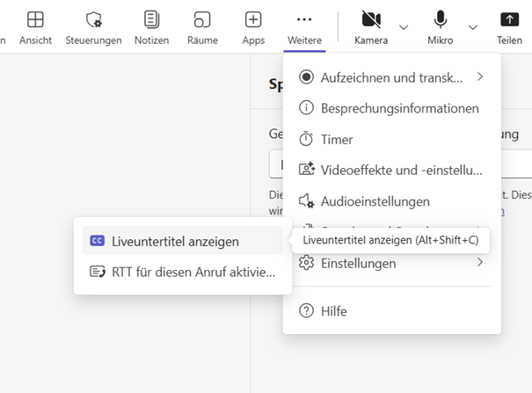Click the speaker gear icon
Viewport: 532px width, 393px height.
pos(306,200)
